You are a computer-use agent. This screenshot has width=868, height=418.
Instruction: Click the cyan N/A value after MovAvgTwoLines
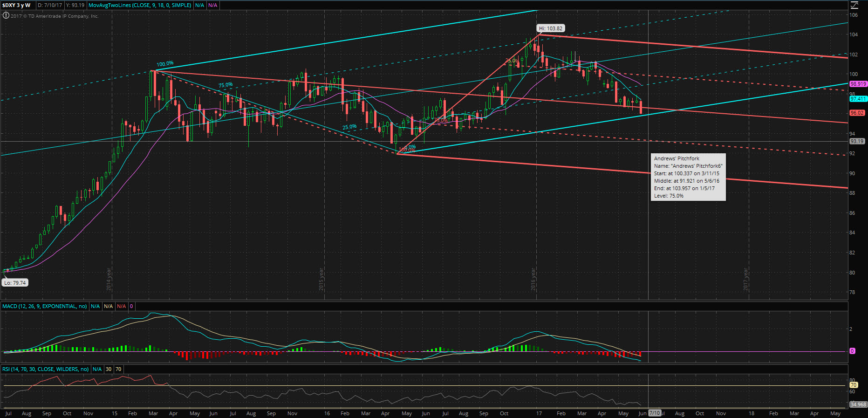click(x=199, y=5)
